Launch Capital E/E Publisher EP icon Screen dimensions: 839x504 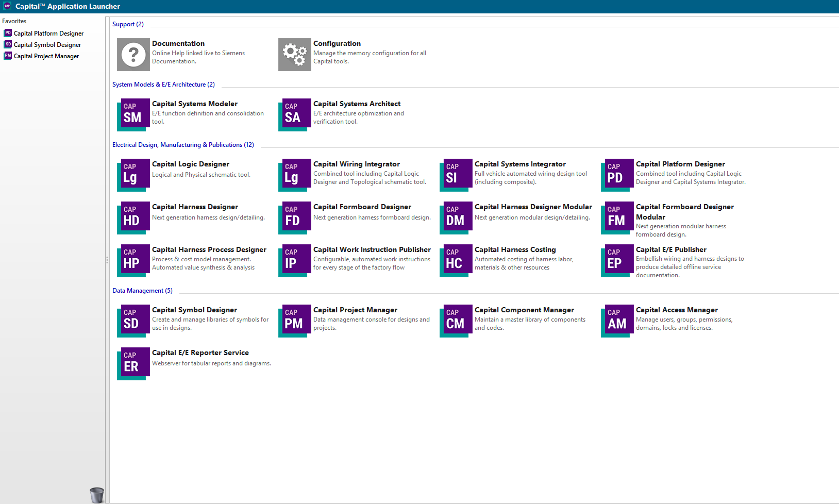(x=617, y=261)
